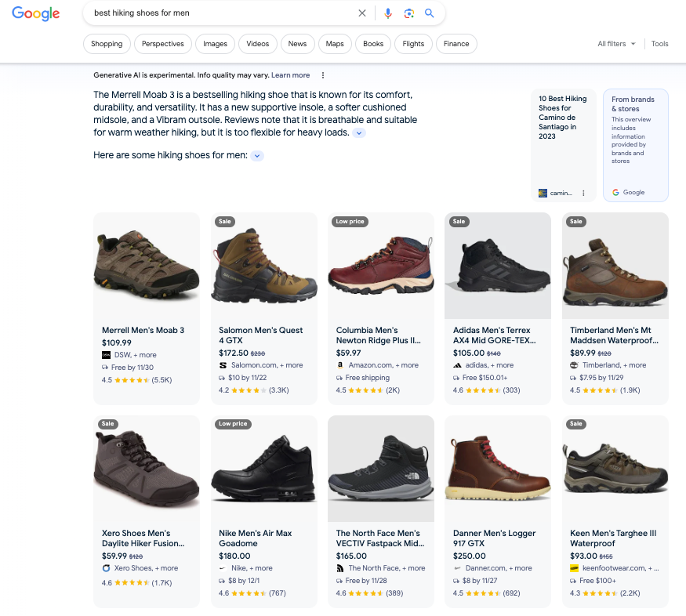Image resolution: width=686 pixels, height=616 pixels.
Task: Open the Flights tab
Action: [413, 44]
